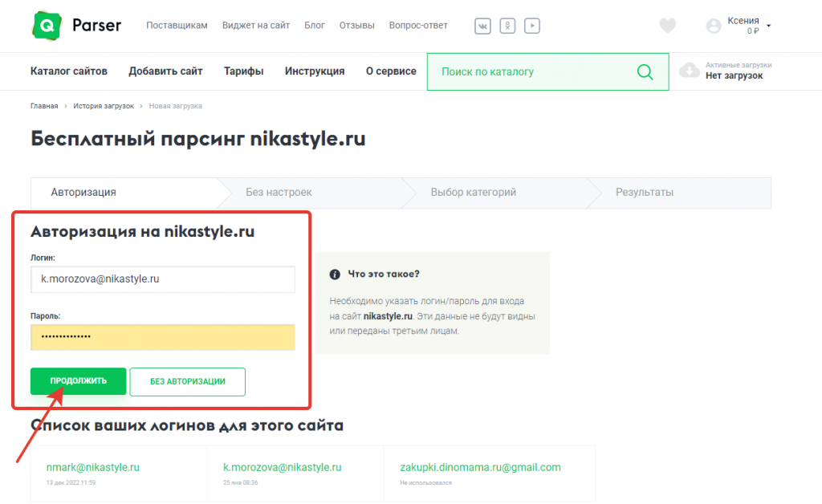Screen dimensions: 822x504
Task: Click the БЕЗ АВТОРИЗАЦИИ button
Action: pyautogui.click(x=188, y=381)
